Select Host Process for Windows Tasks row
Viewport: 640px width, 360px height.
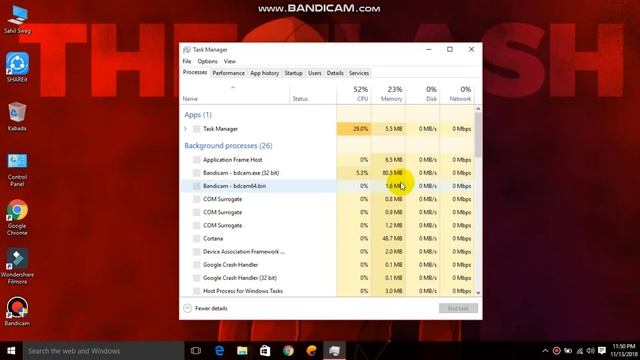(327, 291)
